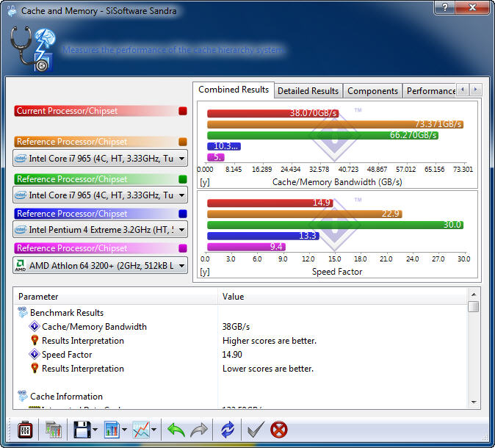This screenshot has width=495, height=448.
Task: Click the tab strip right scroll arrow
Action: tap(475, 90)
